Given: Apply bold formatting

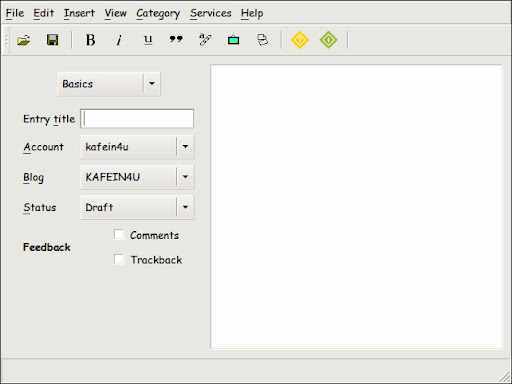Looking at the screenshot, I should click(x=90, y=40).
